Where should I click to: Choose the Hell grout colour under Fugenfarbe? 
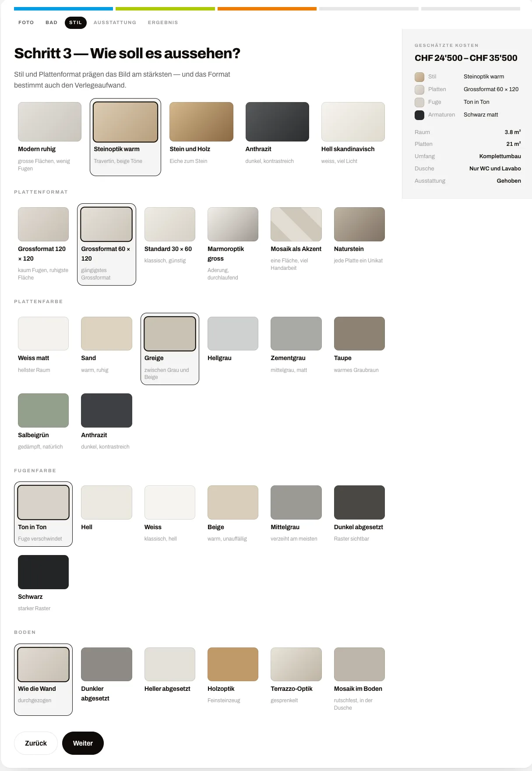[106, 514]
